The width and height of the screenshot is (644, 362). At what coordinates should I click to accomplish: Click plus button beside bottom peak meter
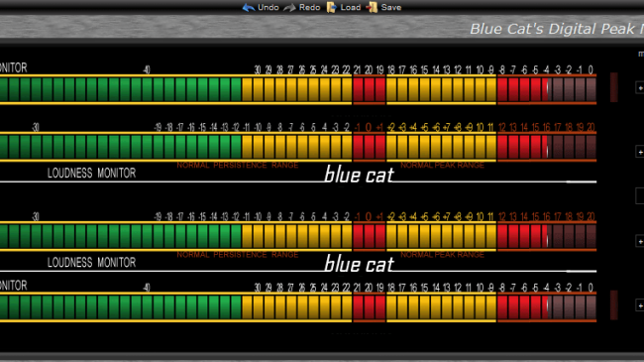pyautogui.click(x=640, y=305)
